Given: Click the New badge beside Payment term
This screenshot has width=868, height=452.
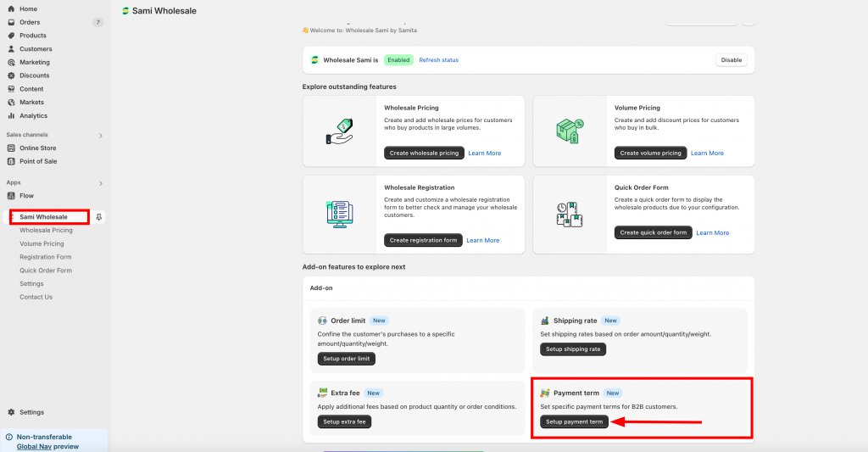Looking at the screenshot, I should click(613, 393).
